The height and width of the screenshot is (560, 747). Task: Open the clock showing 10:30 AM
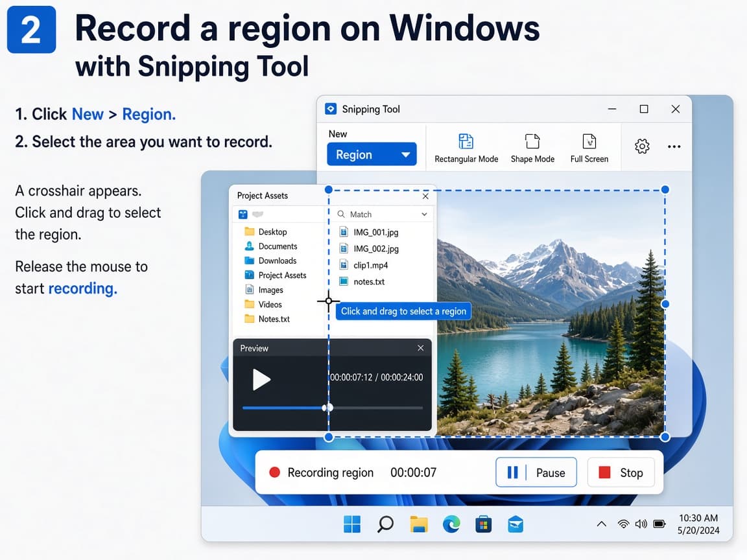698,524
